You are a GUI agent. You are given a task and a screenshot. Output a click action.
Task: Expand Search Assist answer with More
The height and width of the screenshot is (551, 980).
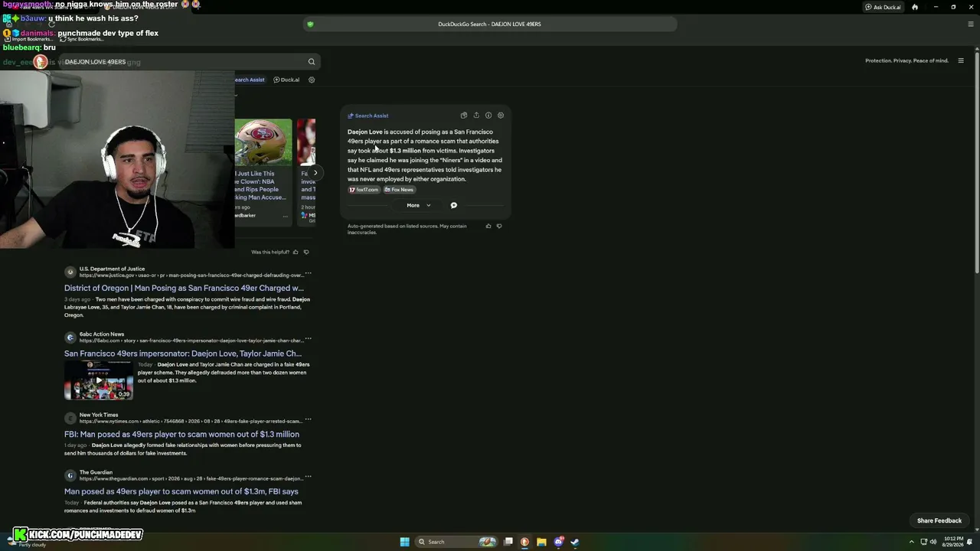click(x=419, y=205)
